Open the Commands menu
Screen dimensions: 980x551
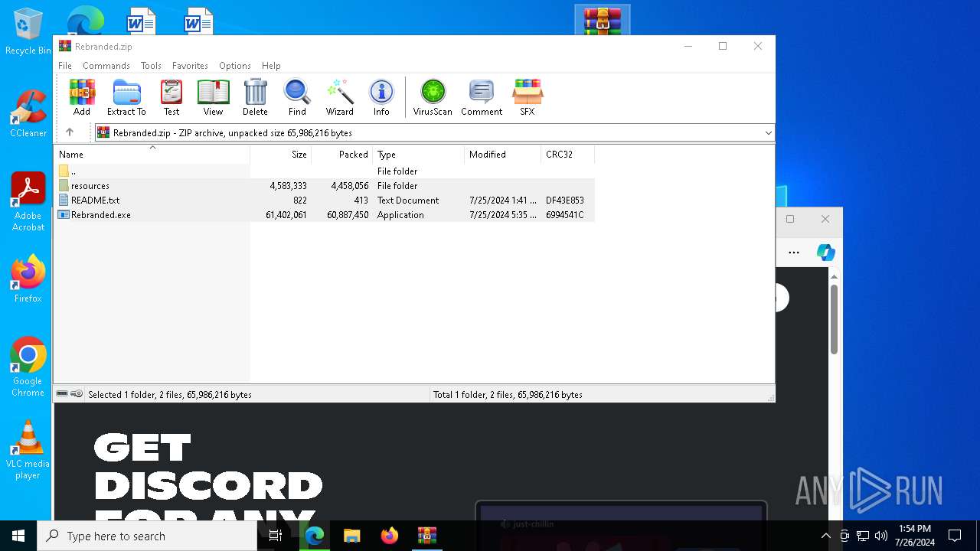(106, 66)
